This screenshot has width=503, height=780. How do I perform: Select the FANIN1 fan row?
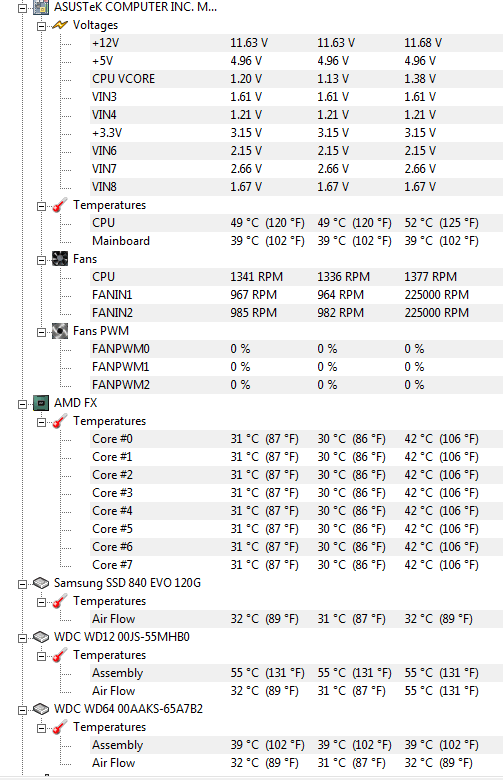tap(297, 294)
